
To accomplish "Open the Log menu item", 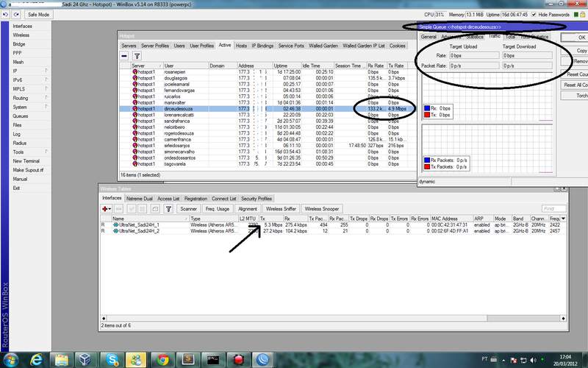I will (16, 134).
